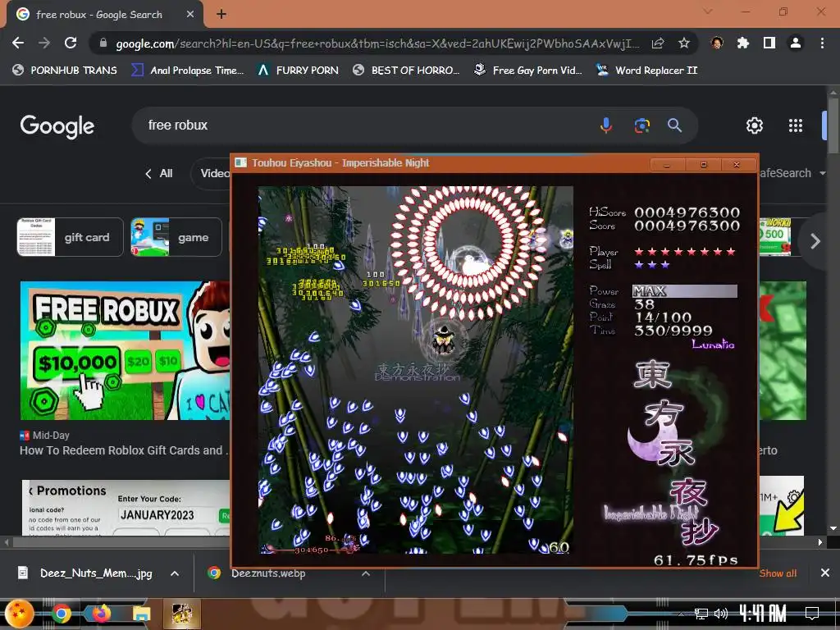Search by image with camera icon

[x=641, y=126]
